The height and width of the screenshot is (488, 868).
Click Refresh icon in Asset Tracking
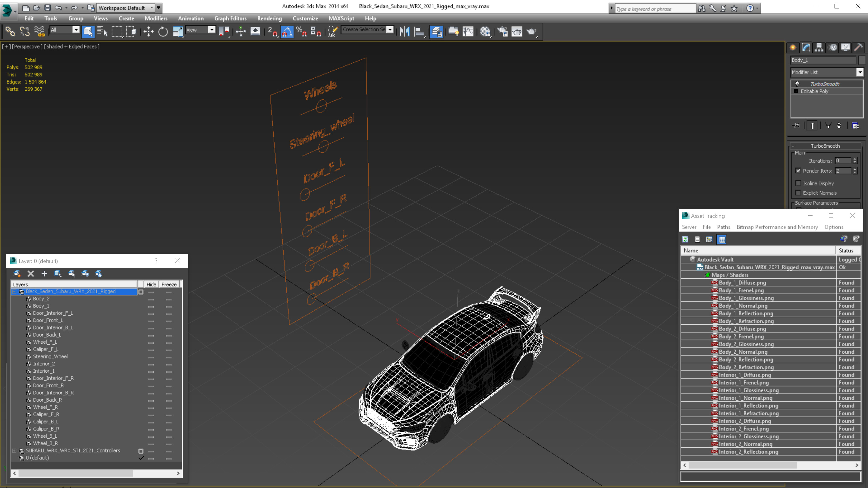click(685, 239)
